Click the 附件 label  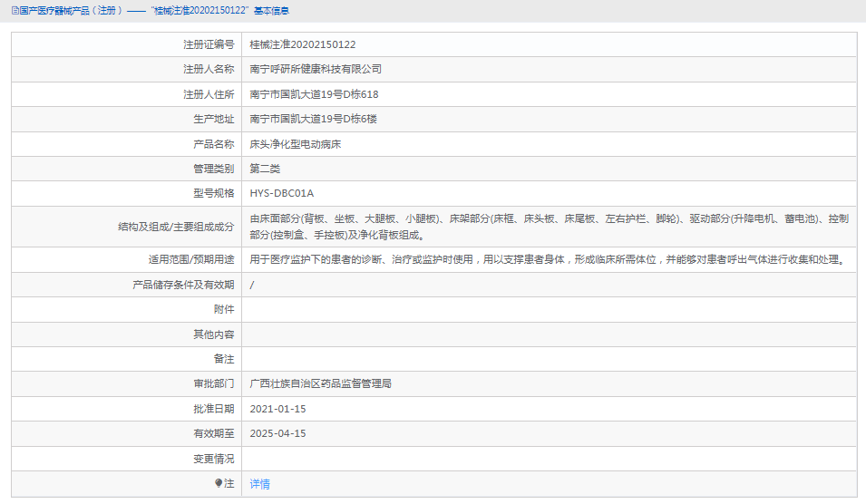pyautogui.click(x=224, y=309)
